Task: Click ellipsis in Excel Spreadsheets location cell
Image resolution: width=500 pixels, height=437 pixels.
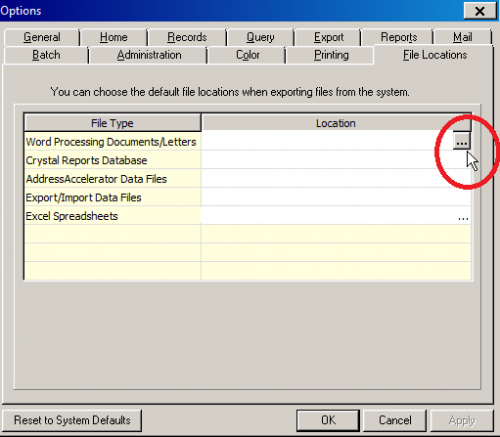Action: pos(463,217)
